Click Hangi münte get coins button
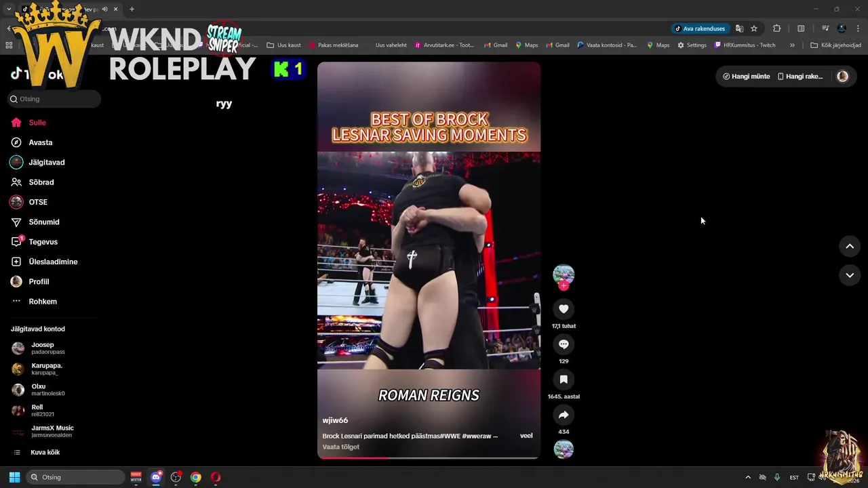The height and width of the screenshot is (488, 868). (x=746, y=77)
